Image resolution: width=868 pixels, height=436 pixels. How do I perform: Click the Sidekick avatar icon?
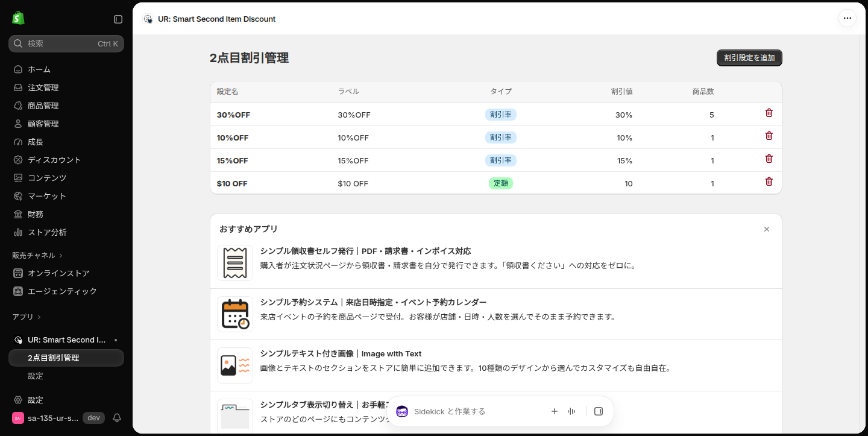tap(402, 411)
